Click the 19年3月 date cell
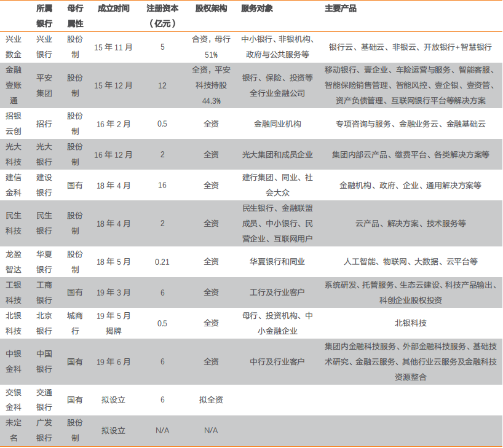 tap(114, 293)
